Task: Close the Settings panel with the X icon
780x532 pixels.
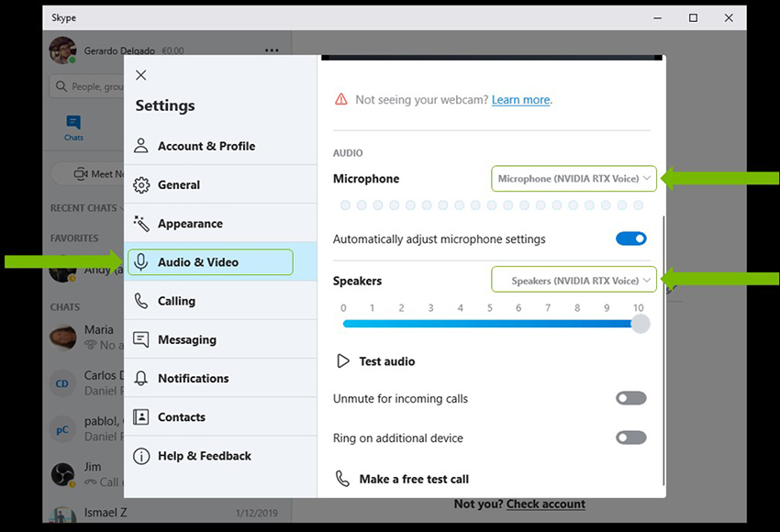Action: 140,75
